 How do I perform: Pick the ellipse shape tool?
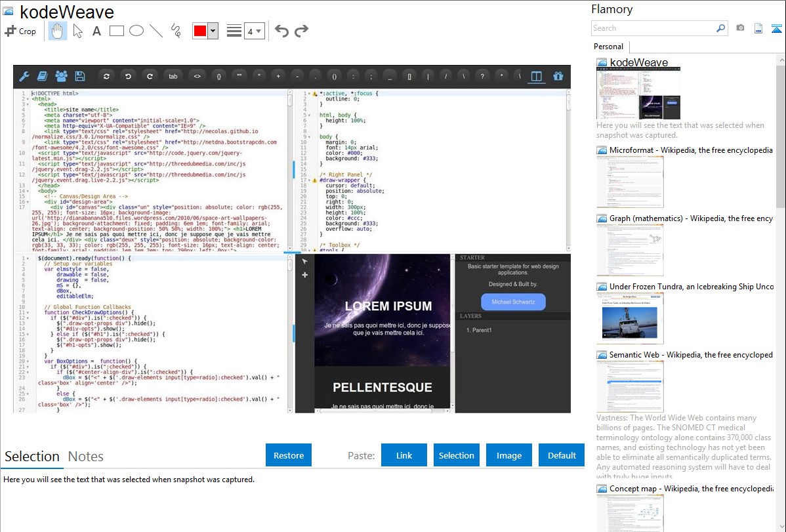(136, 31)
